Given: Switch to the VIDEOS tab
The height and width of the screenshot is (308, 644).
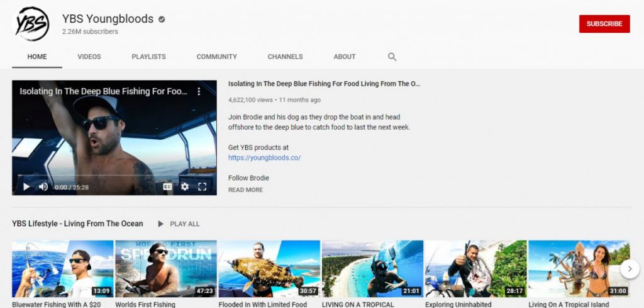Looking at the screenshot, I should click(x=89, y=57).
